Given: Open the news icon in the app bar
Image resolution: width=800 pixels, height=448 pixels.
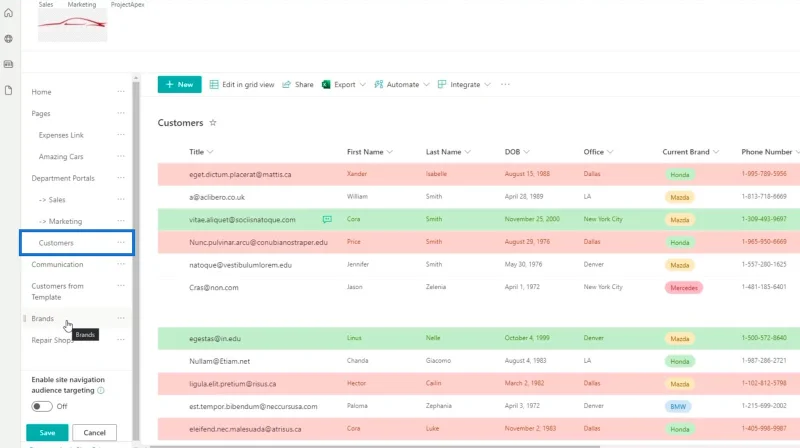Looking at the screenshot, I should [x=8, y=64].
